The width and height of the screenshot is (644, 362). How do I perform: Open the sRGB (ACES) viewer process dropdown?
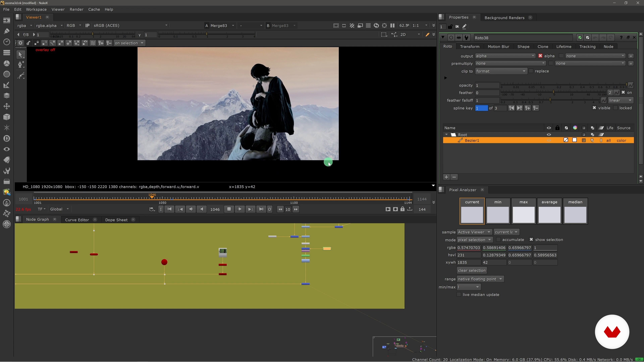130,25
